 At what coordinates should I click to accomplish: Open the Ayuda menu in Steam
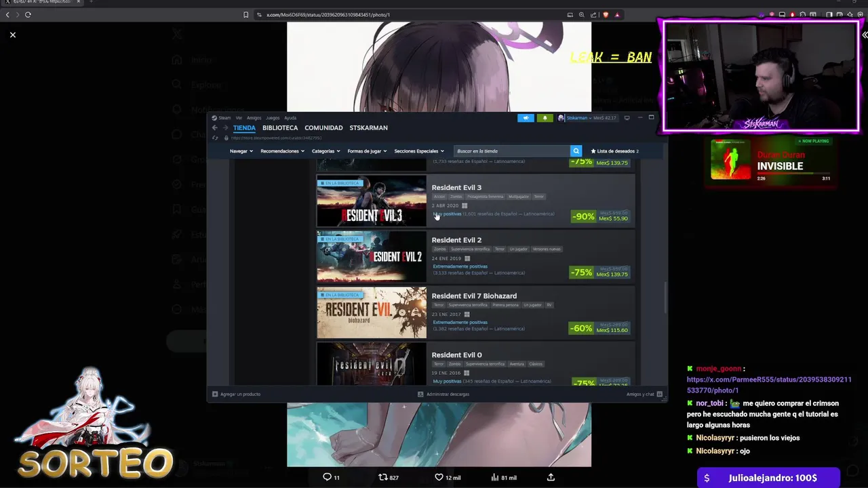290,118
